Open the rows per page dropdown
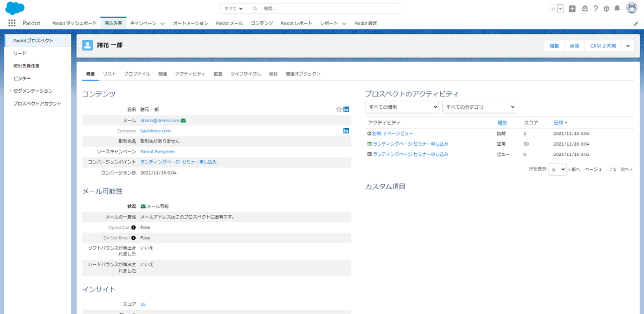 pyautogui.click(x=558, y=169)
